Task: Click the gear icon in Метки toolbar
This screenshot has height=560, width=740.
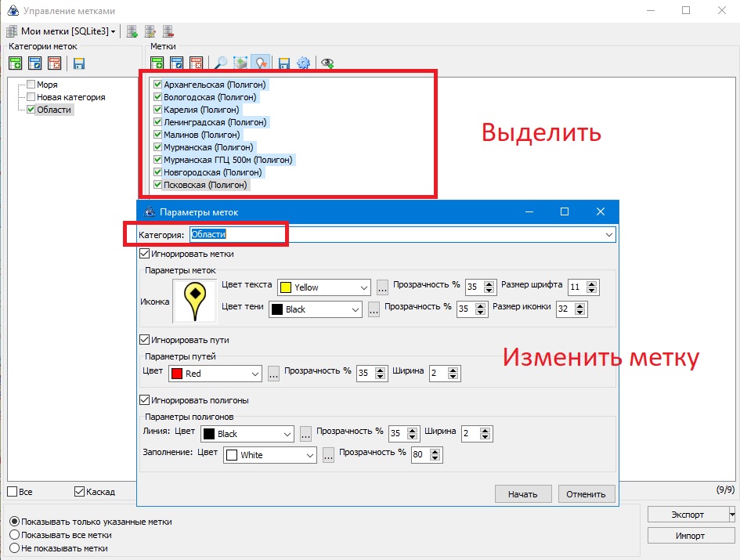Action: [303, 63]
